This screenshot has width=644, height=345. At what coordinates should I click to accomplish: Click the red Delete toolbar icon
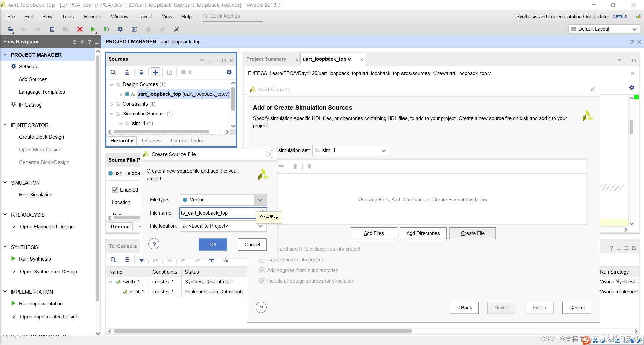(x=80, y=29)
